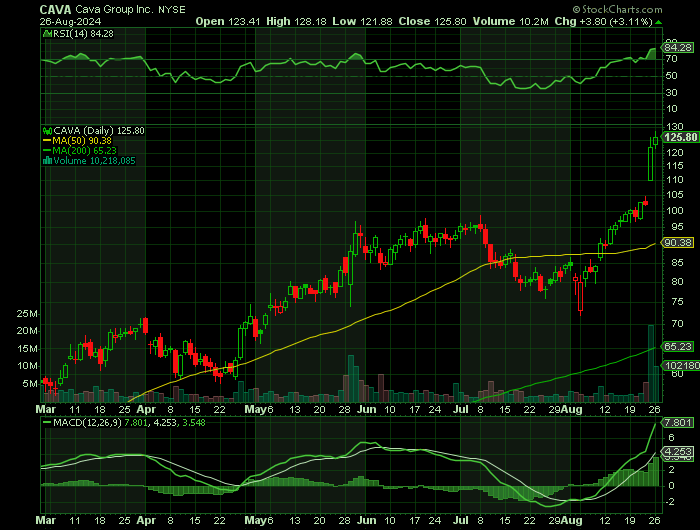Click the volume bars icon in legend
This screenshot has width=700, height=530.
[x=47, y=161]
